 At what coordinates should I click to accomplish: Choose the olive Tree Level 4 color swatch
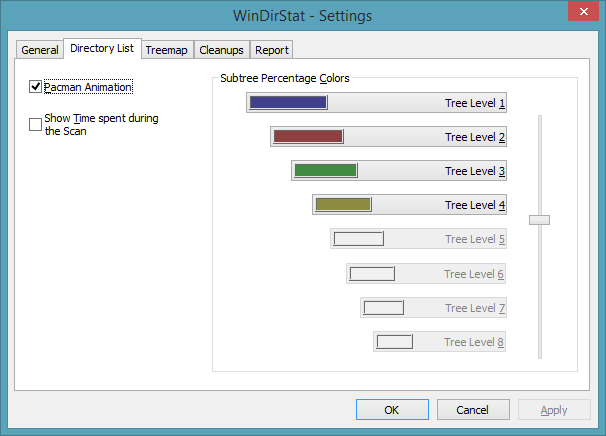343,205
